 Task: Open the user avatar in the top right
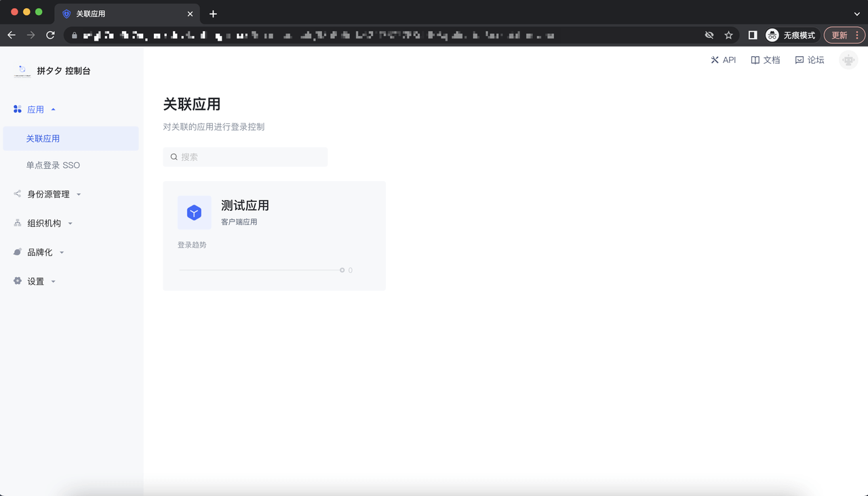848,60
